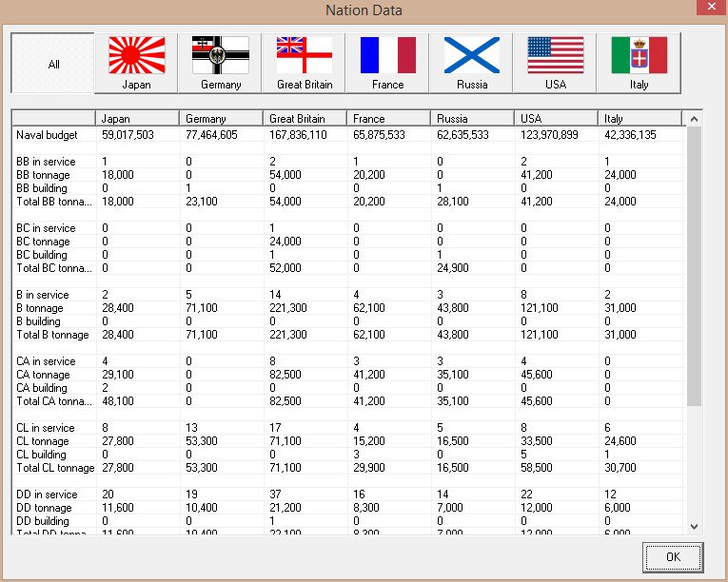The height and width of the screenshot is (582, 728).
Task: Select the BB building row label
Action: point(42,188)
